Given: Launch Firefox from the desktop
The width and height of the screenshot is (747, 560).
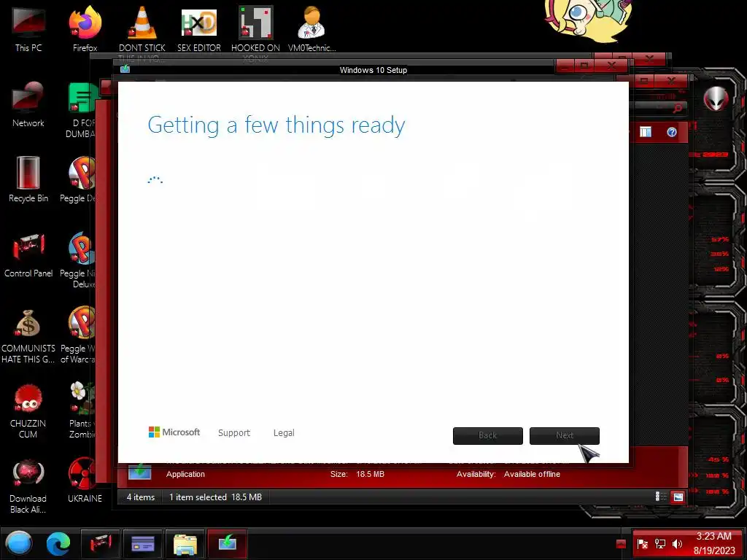Looking at the screenshot, I should (x=85, y=28).
